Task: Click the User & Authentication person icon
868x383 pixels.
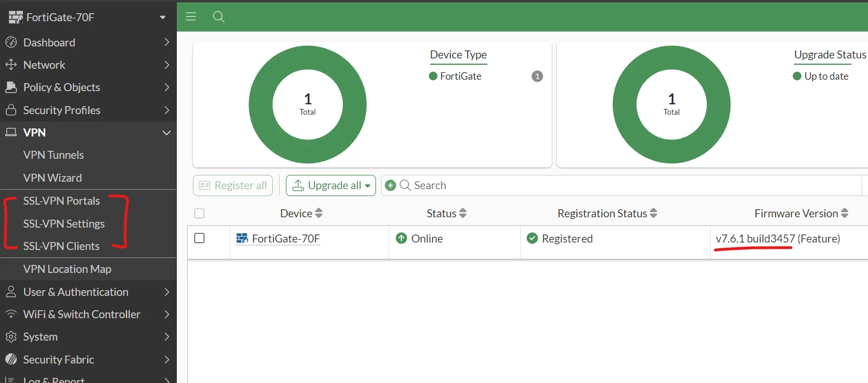Action: 10,292
